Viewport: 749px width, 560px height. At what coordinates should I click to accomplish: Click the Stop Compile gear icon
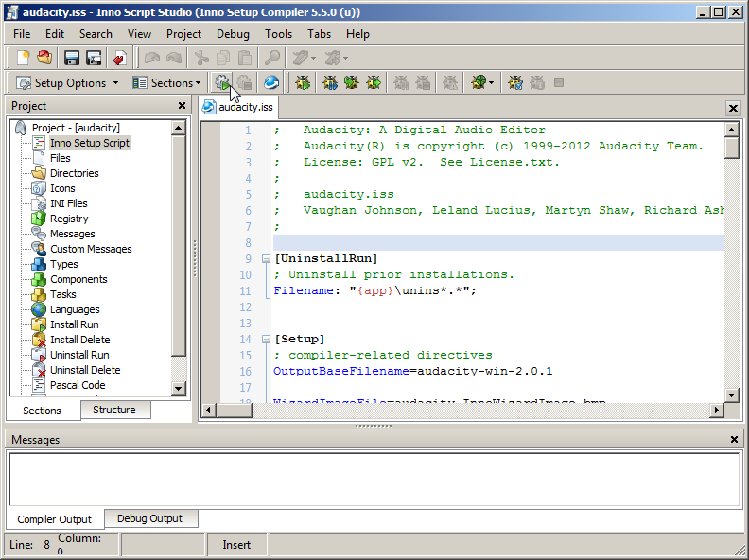coord(244,82)
